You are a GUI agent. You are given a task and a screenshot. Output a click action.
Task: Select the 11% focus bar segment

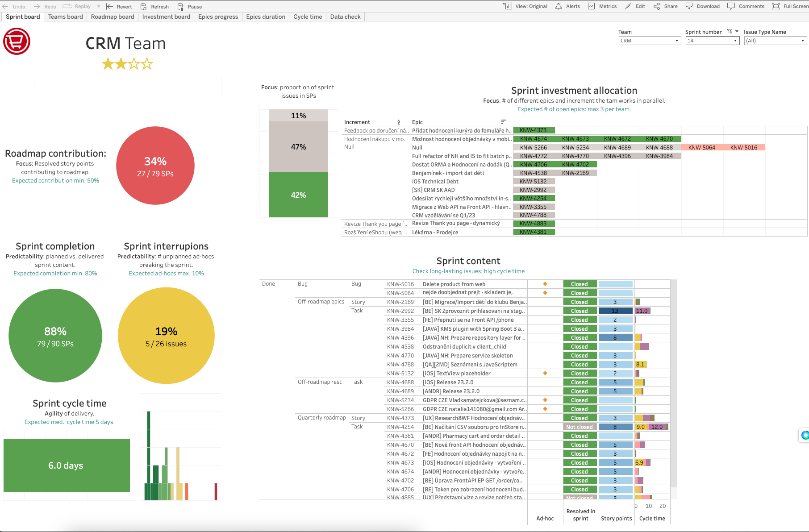tap(299, 116)
